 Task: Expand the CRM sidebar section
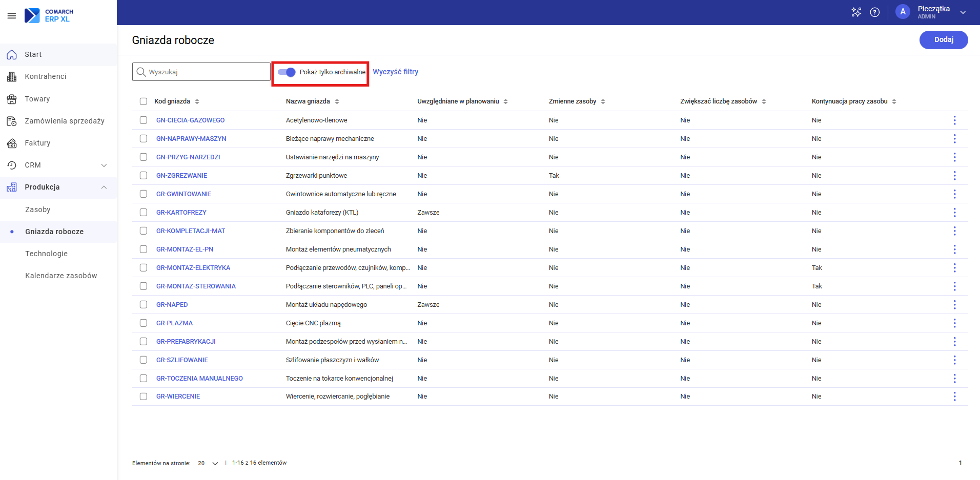click(x=104, y=165)
